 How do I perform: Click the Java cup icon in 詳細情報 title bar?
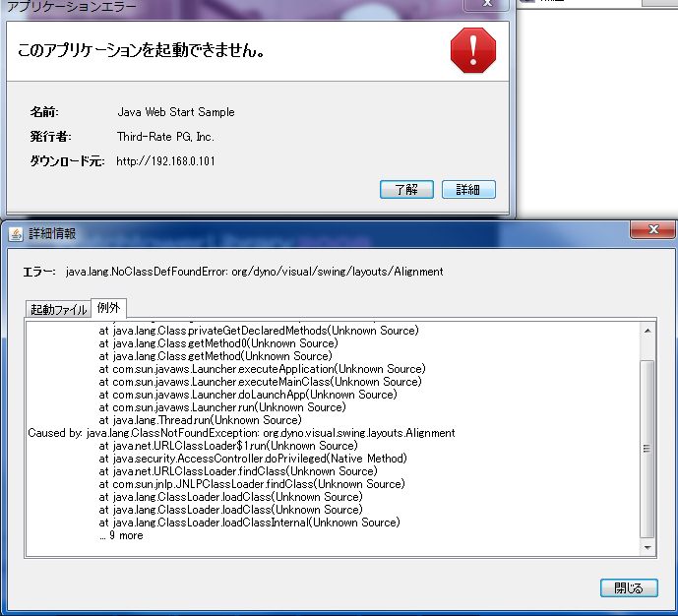coord(16,234)
